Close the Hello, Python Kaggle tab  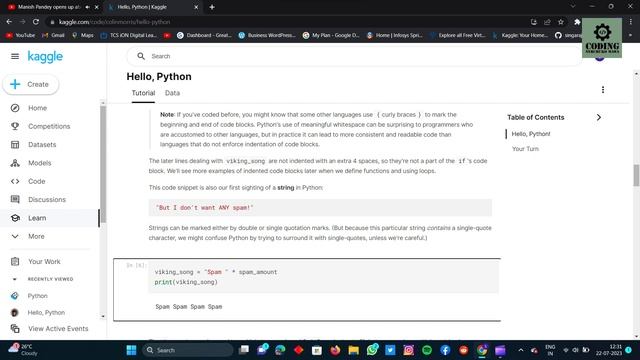(x=196, y=7)
